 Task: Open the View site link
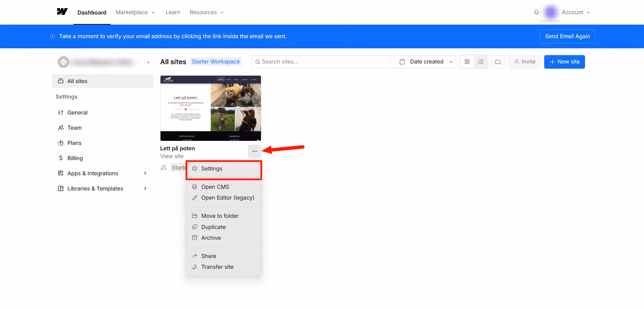click(x=172, y=156)
